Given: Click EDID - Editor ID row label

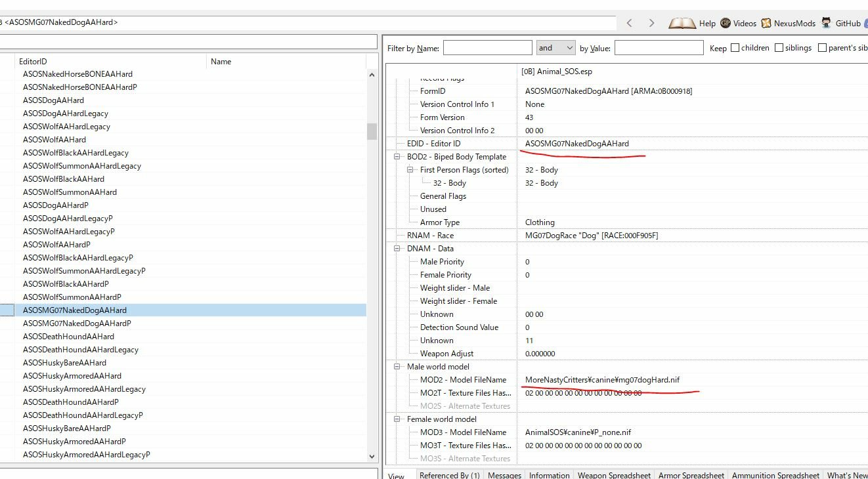Looking at the screenshot, I should tap(433, 144).
